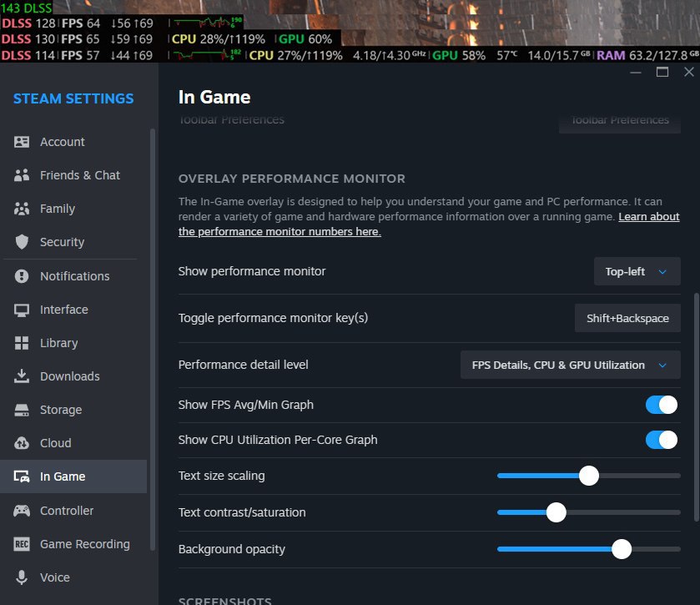700x605 pixels.
Task: Click the Background opacity slider handle
Action: (621, 549)
